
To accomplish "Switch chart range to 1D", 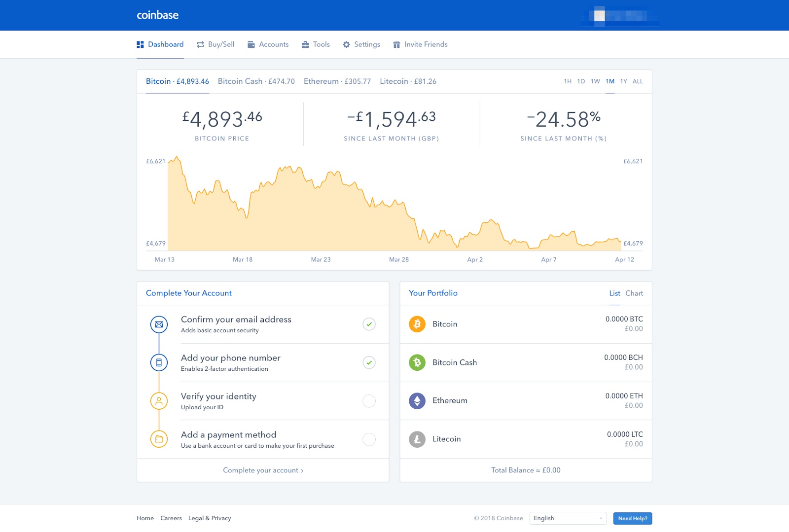I will click(x=581, y=81).
